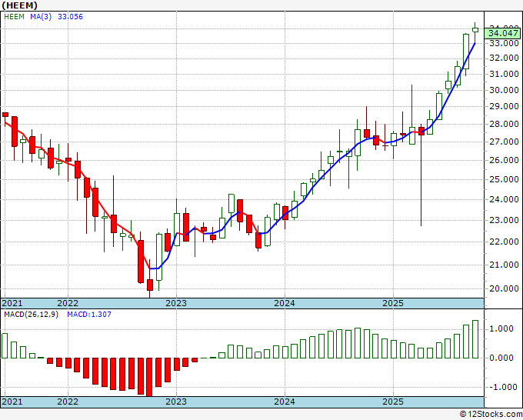Click the 22.000 price axis label
Screen dimensions: 523x420
(504, 242)
